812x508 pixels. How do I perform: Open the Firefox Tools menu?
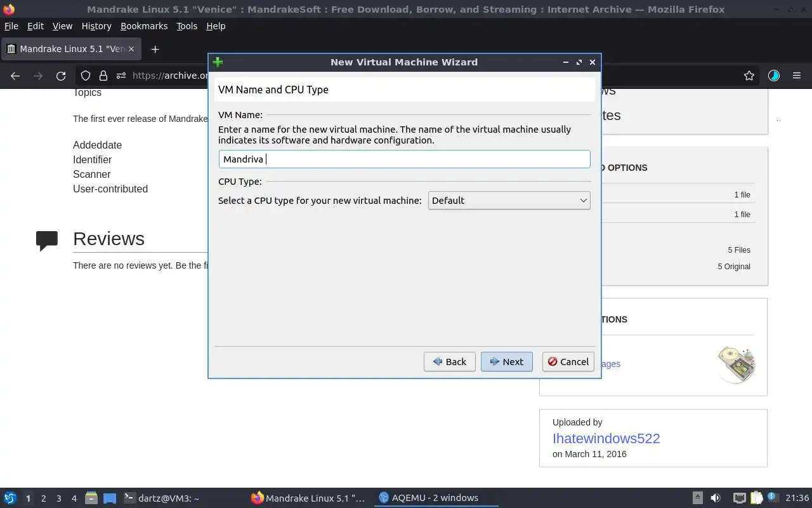click(187, 26)
